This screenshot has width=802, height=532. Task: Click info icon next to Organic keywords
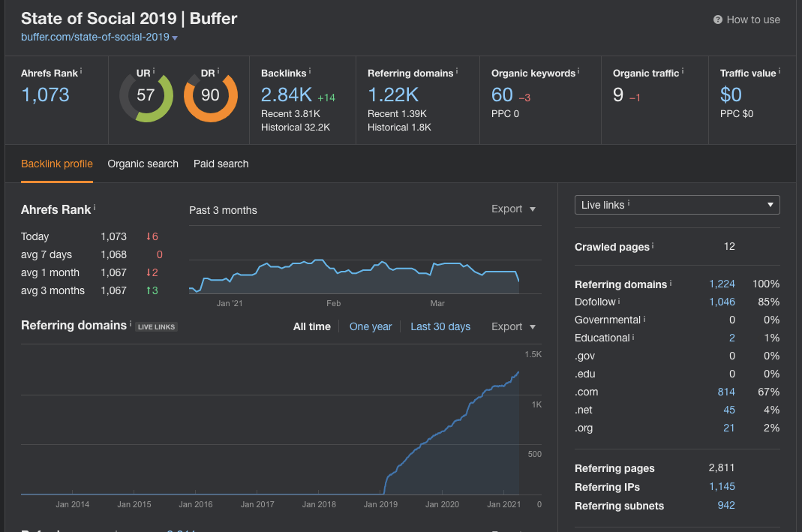click(578, 71)
